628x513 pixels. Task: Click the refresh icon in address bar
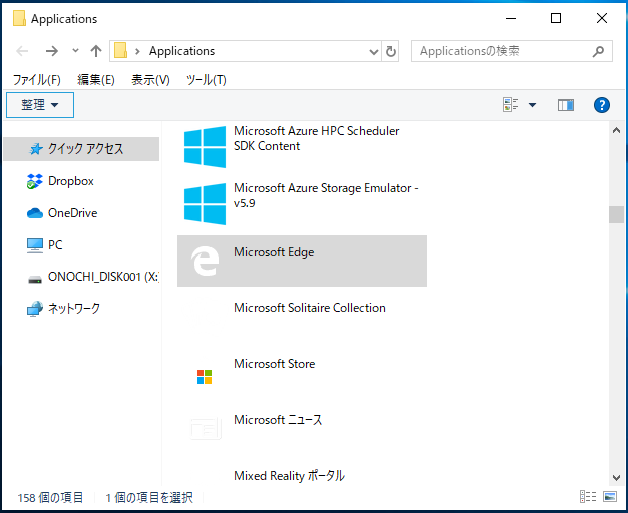pos(390,51)
